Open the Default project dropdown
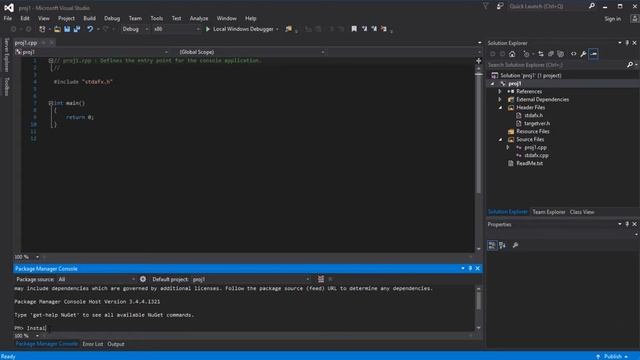Image resolution: width=640 pixels, height=360 pixels. coord(251,280)
